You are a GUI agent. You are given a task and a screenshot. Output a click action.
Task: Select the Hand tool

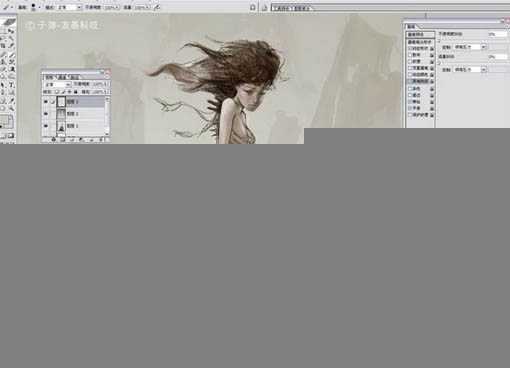coord(4,107)
